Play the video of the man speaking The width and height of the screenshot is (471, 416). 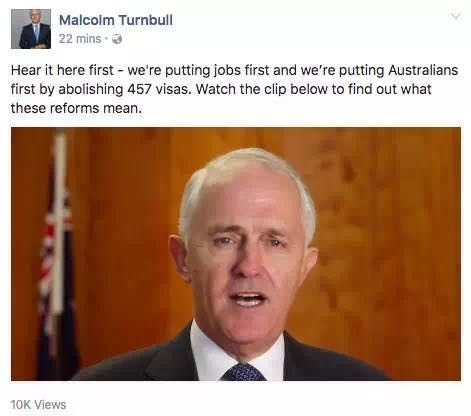click(236, 254)
